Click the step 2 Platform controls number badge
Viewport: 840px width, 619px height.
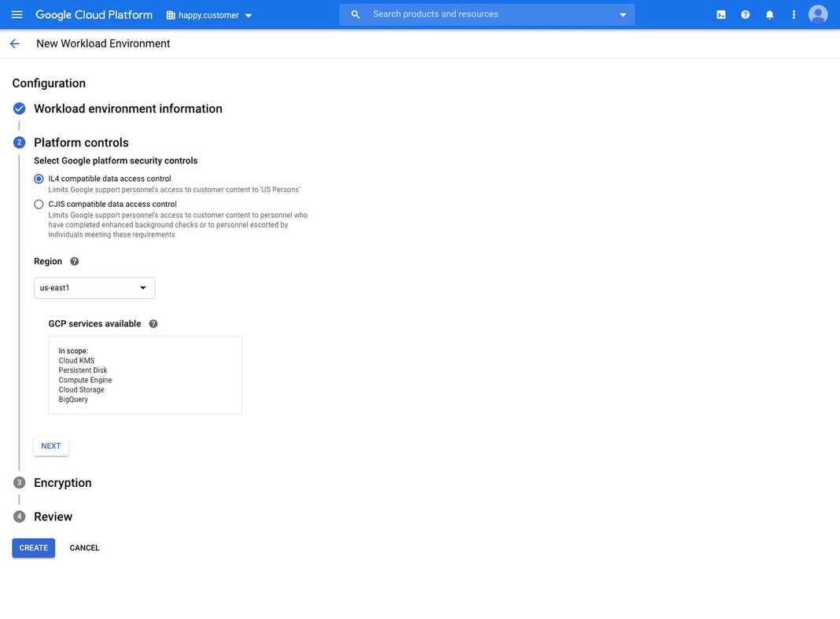pos(20,142)
